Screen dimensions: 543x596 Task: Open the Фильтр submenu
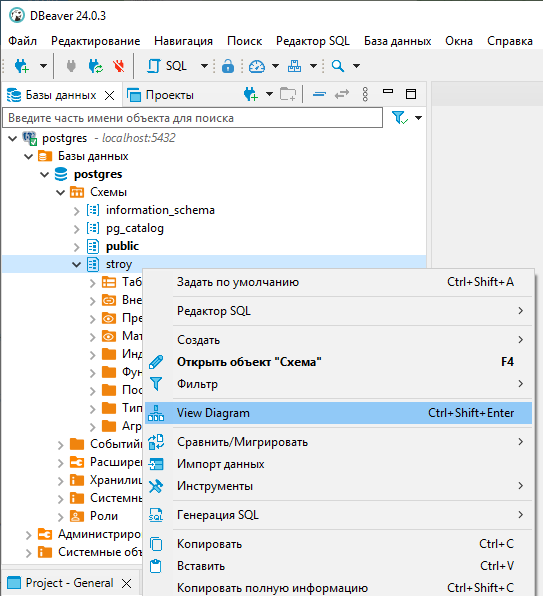338,384
